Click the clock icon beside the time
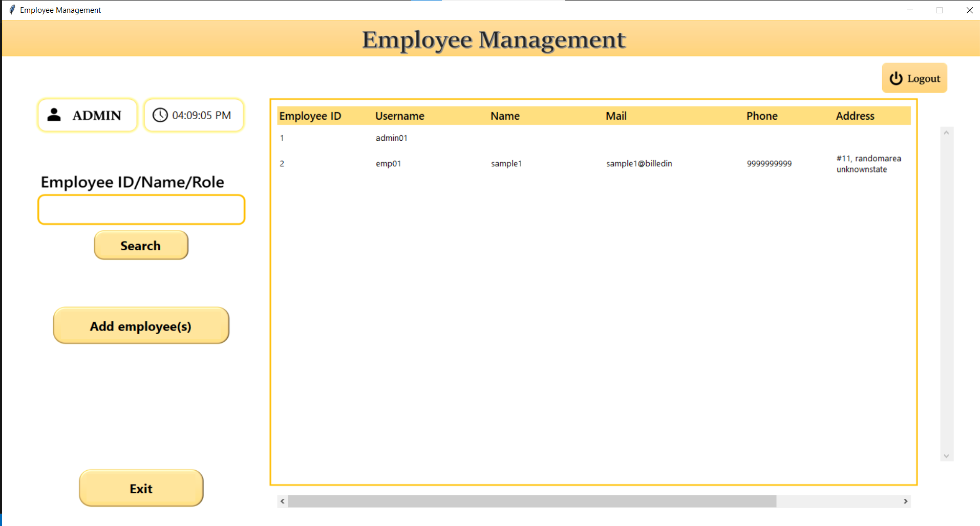Screen dimensions: 980x526 coord(160,115)
